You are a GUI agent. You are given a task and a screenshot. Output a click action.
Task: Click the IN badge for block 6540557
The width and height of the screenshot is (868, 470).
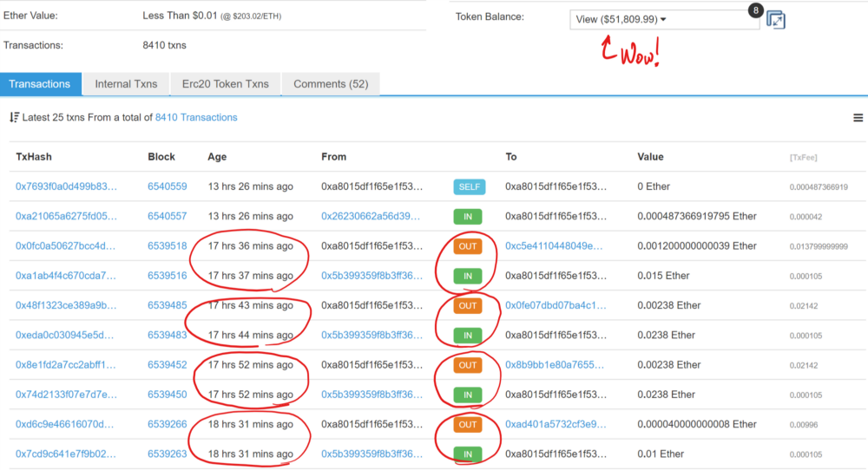[x=468, y=217]
